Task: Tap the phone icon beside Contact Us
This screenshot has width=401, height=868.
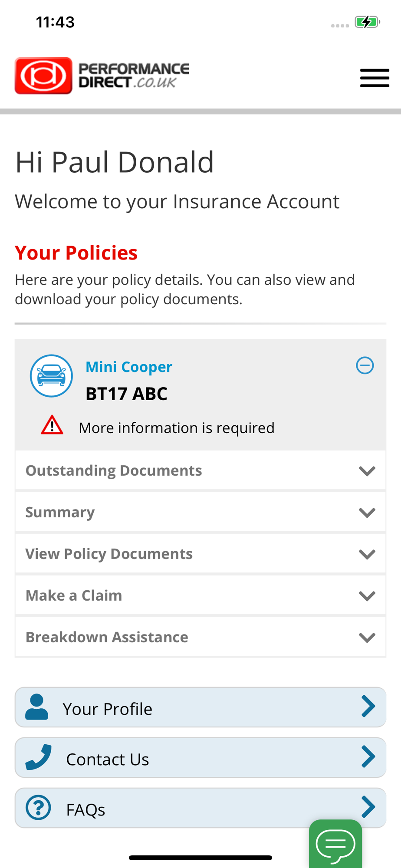Action: click(x=39, y=757)
